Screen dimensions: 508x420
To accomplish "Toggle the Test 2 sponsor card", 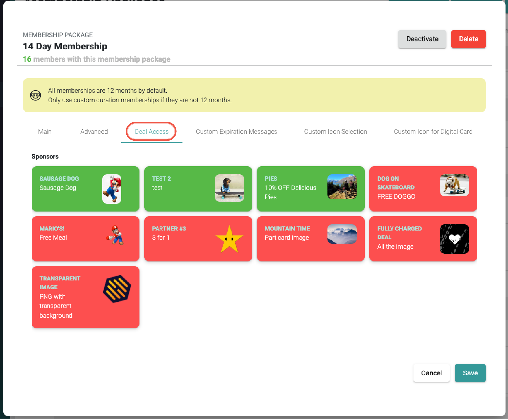I will pos(198,189).
